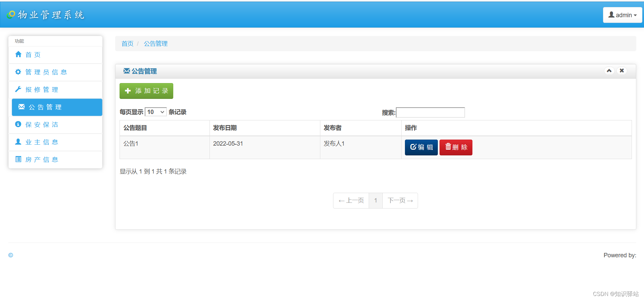
Task: Click the 显示从 1 到 1 共 1 条记录 text
Action: 153,172
